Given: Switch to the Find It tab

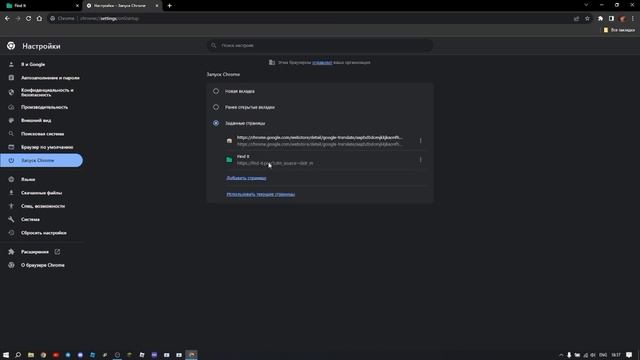Looking at the screenshot, I should (41, 6).
